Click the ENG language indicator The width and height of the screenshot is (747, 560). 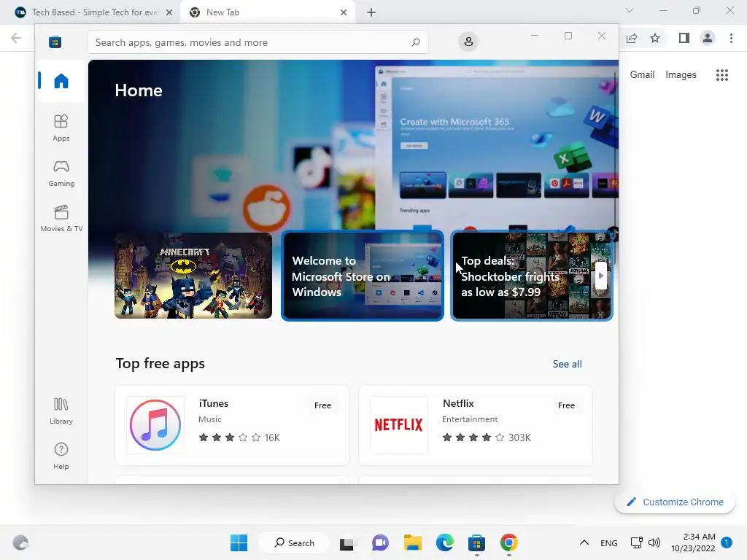(609, 542)
